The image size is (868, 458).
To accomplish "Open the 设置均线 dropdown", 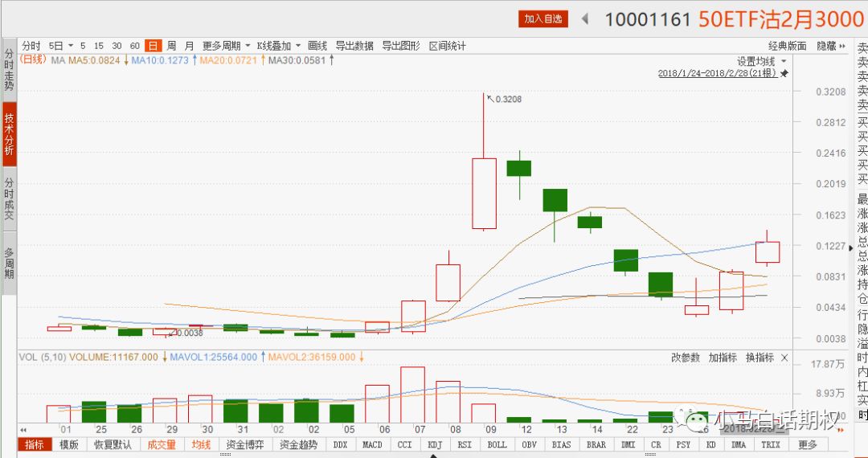I will click(760, 61).
